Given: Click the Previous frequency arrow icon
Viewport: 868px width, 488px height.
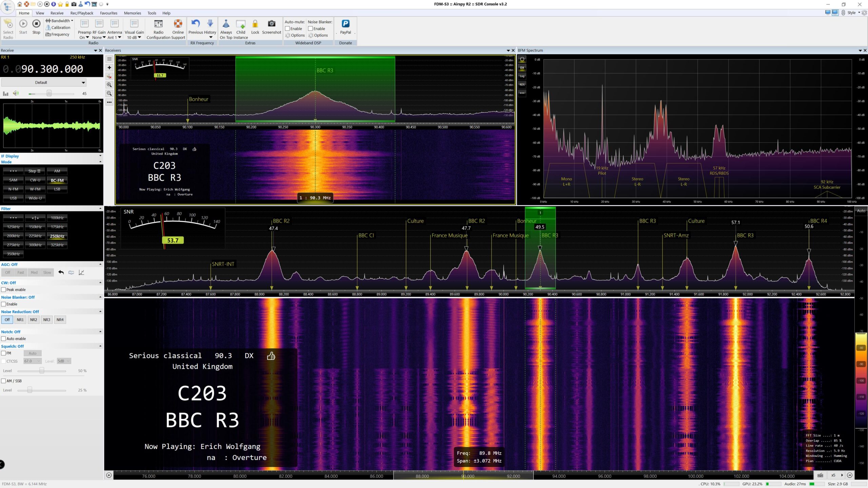Looking at the screenshot, I should (x=195, y=24).
